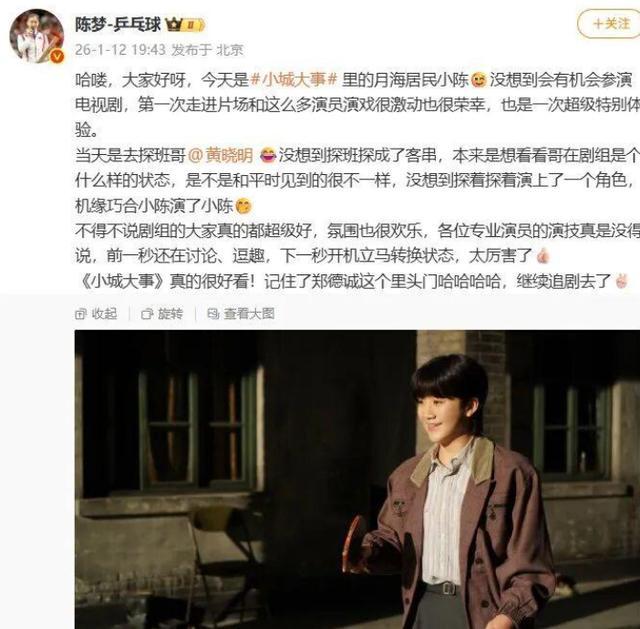
Task: Click the expanded drama still photo
Action: click(x=357, y=479)
